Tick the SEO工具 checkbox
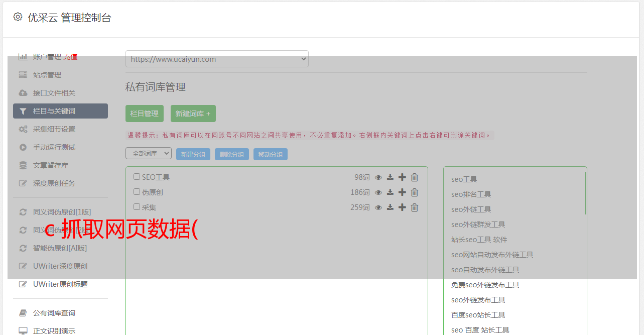 point(137,177)
